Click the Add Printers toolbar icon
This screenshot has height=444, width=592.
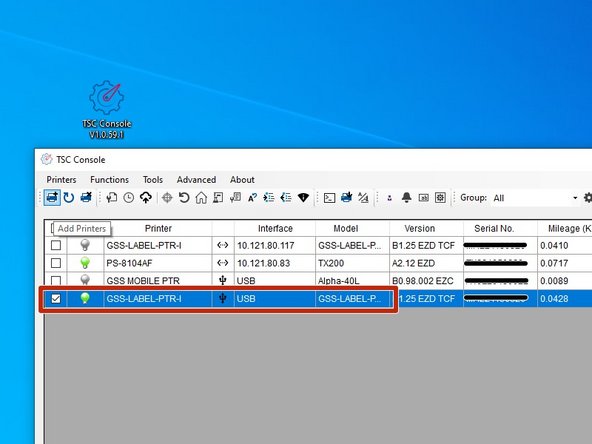click(x=52, y=197)
